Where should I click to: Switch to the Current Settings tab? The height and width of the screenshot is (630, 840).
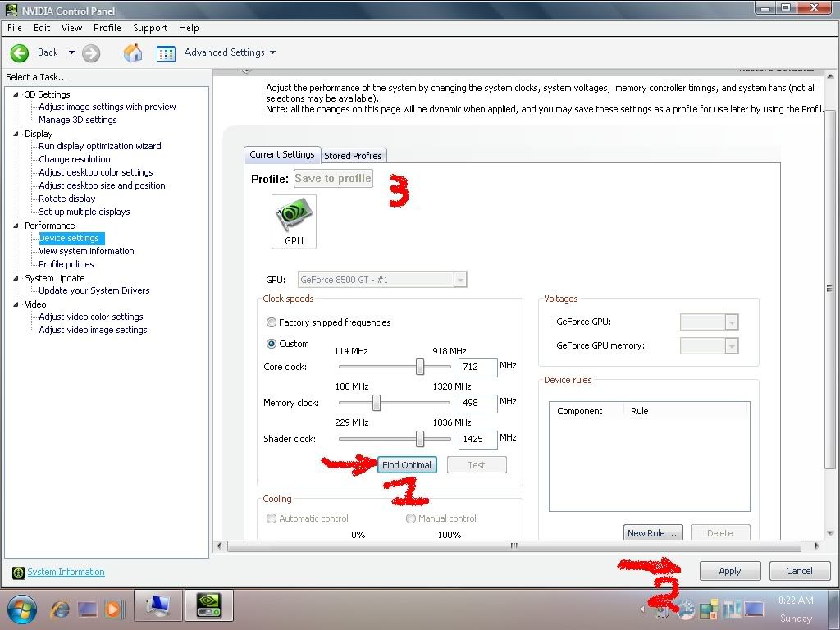coord(282,154)
